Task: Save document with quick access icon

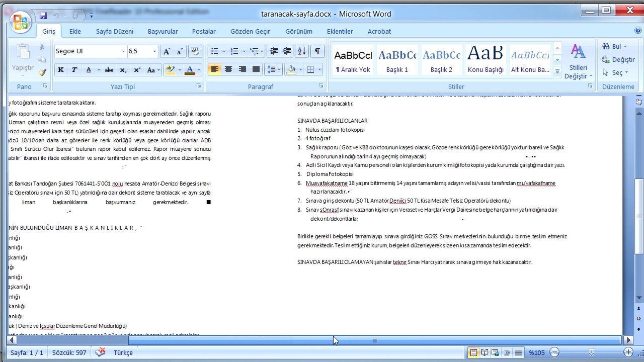Action: 43,16
